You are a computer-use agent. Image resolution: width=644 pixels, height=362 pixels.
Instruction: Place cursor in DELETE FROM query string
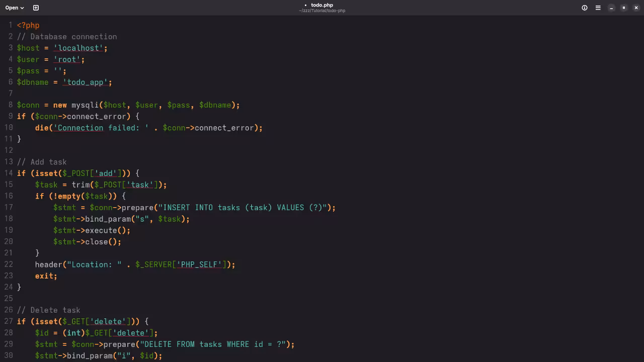coord(213,344)
